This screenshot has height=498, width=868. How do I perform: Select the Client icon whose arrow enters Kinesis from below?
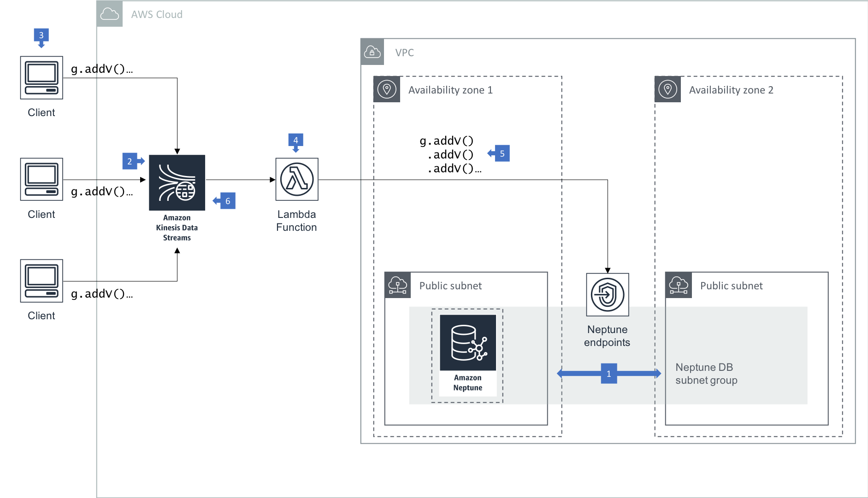click(x=41, y=281)
